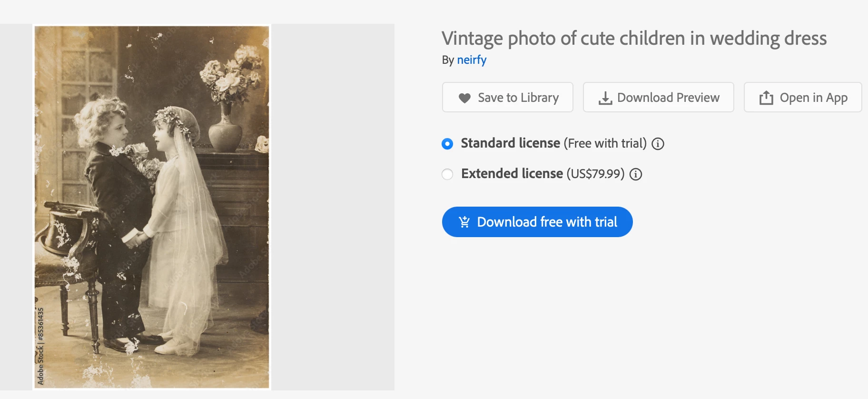This screenshot has width=868, height=399.
Task: Click the US$79.99 price text
Action: [x=595, y=174]
